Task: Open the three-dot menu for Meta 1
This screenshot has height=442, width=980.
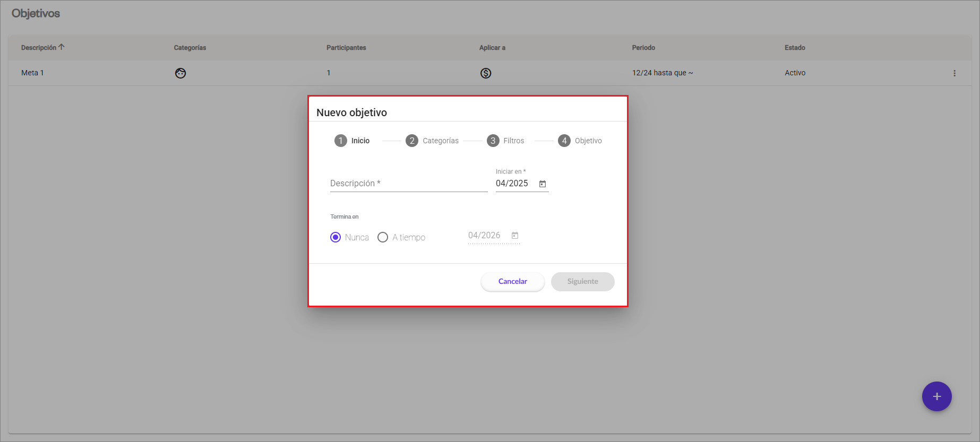Action: coord(955,73)
